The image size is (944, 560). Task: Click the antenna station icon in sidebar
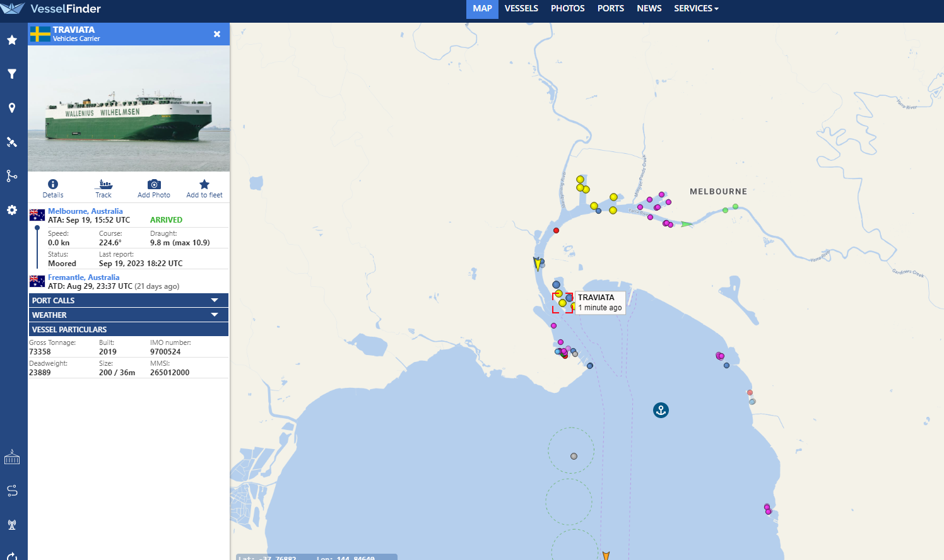[x=12, y=525]
